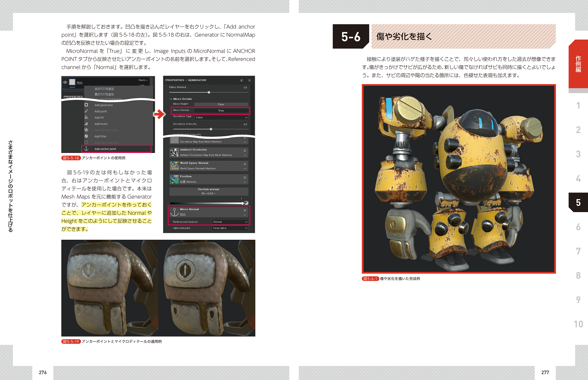Click the Add generator icon in context menu
Screen dimensions: 588x380
pos(86,105)
